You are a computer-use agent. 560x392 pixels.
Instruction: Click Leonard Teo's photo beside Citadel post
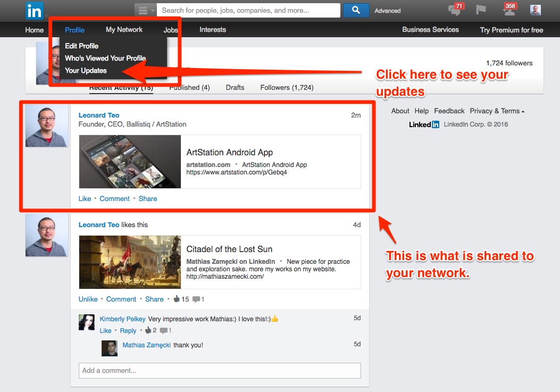click(46, 235)
